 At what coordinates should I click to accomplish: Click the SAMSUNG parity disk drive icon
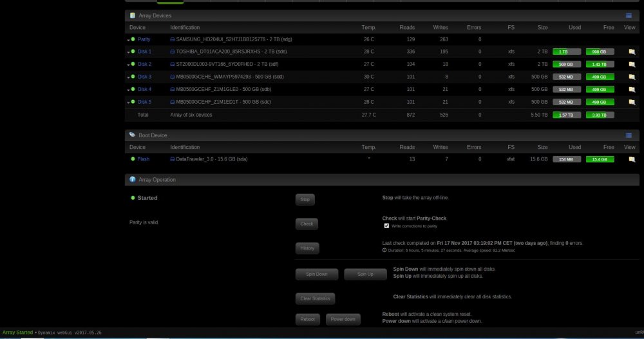tap(173, 39)
